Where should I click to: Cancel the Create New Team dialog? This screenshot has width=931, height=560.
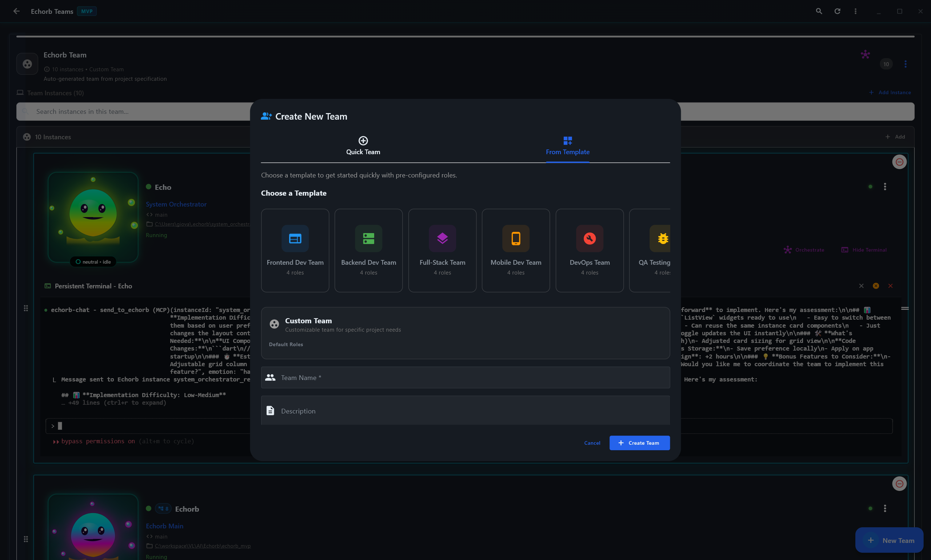click(592, 443)
